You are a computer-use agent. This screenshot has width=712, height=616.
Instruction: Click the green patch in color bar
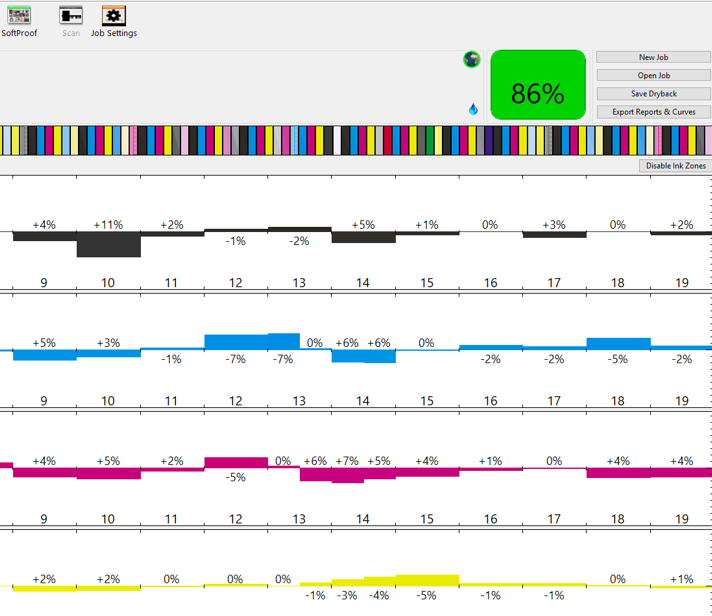[430, 141]
